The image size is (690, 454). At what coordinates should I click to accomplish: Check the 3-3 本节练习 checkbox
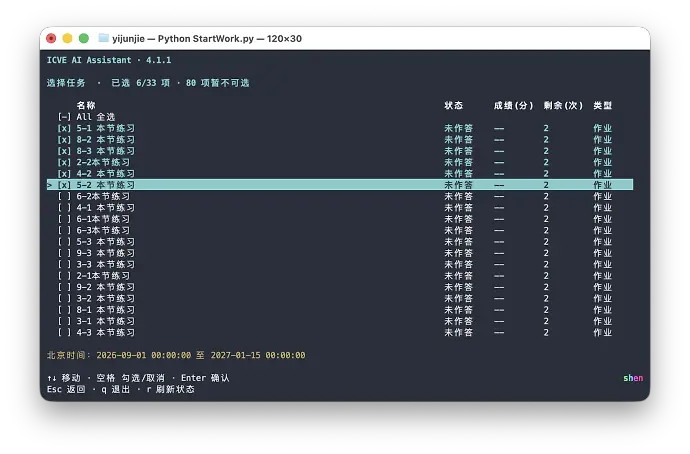click(64, 264)
